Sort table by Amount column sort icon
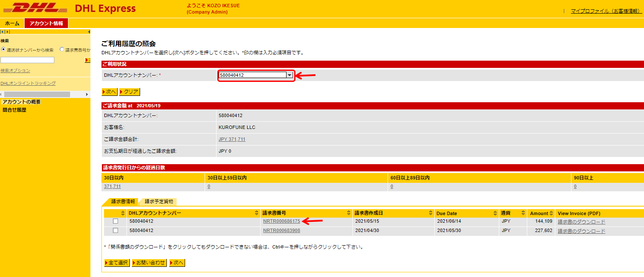The width and height of the screenshot is (644, 277). pyautogui.click(x=552, y=213)
